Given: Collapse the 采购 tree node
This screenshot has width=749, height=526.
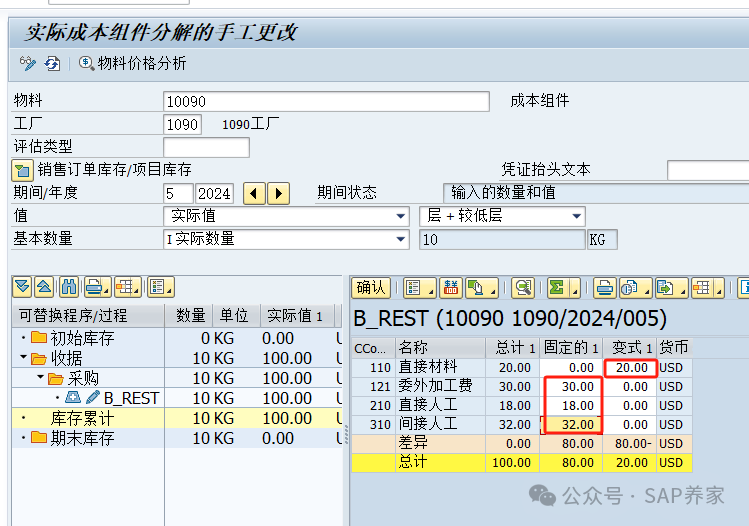Looking at the screenshot, I should pyautogui.click(x=41, y=377).
